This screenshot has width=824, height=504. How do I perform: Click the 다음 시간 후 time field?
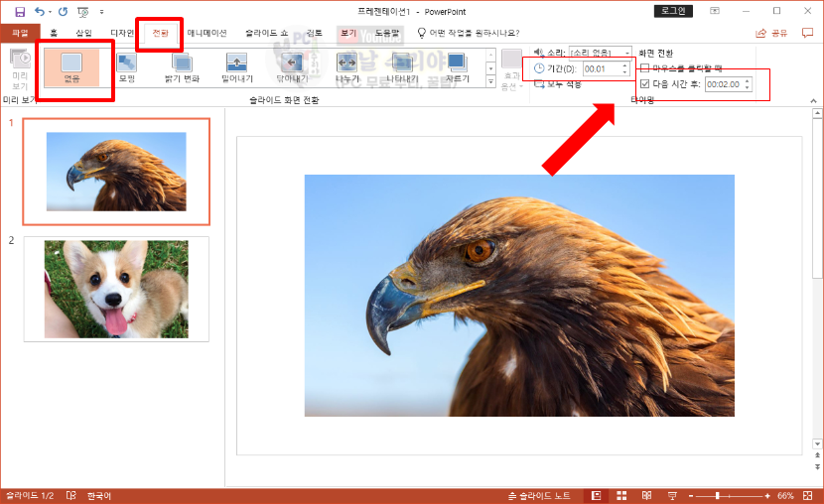click(x=724, y=84)
